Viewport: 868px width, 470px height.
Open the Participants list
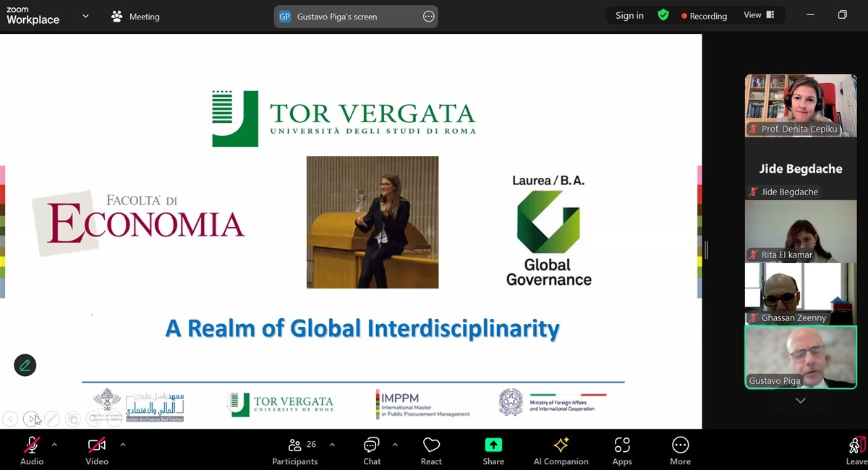pos(294,451)
